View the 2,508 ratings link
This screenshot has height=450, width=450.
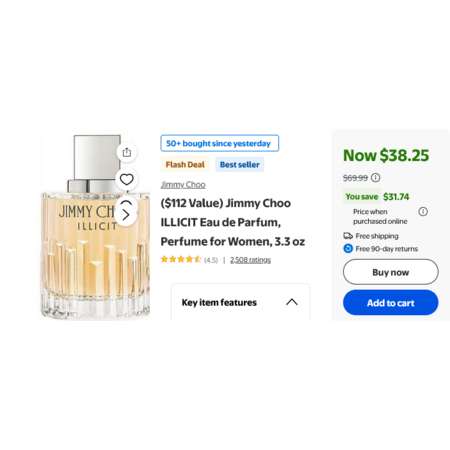[250, 260]
